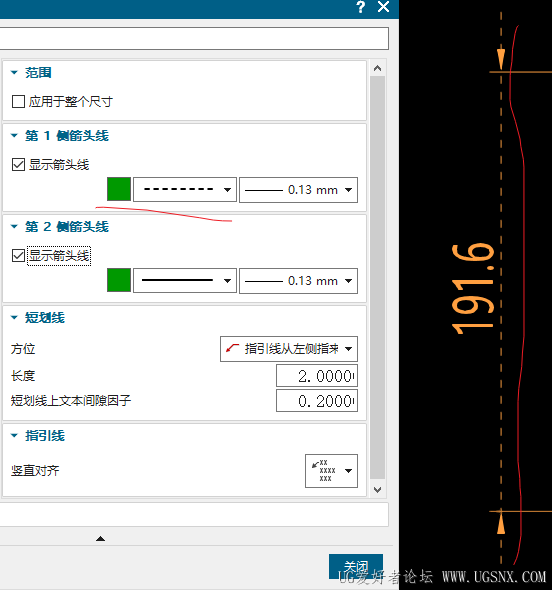
Task: Click the 关闭 button
Action: tap(356, 566)
